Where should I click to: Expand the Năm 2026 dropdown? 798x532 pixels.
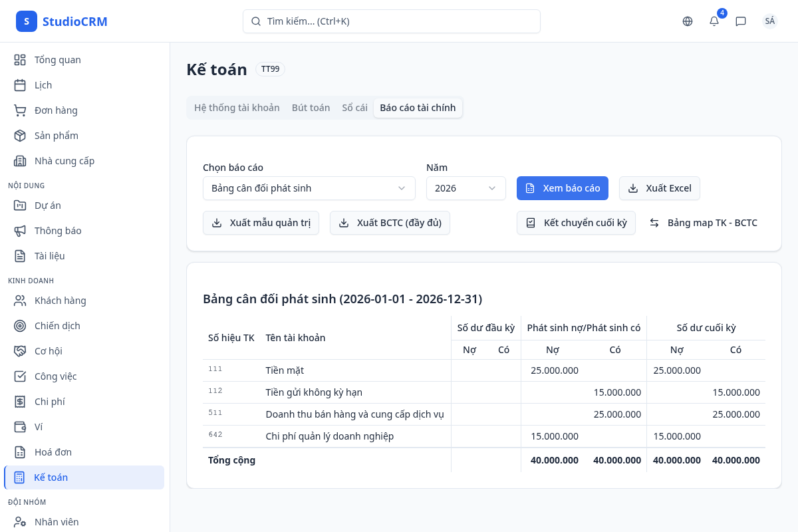point(465,188)
